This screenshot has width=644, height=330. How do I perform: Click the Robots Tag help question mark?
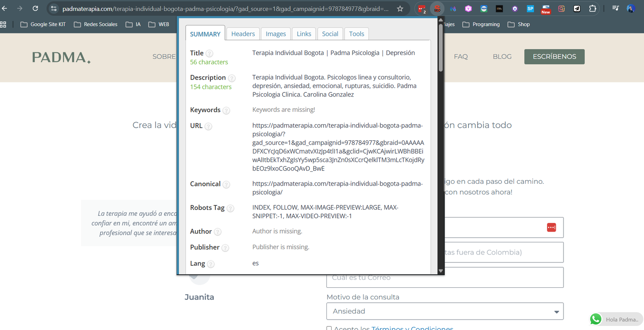click(x=230, y=208)
